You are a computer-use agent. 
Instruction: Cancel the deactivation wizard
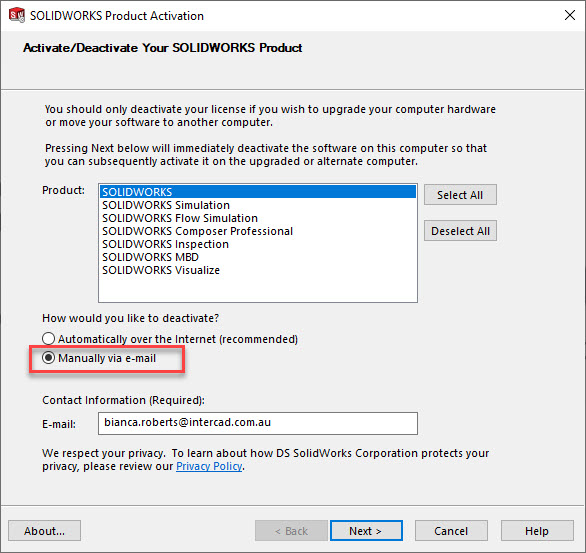[451, 531]
